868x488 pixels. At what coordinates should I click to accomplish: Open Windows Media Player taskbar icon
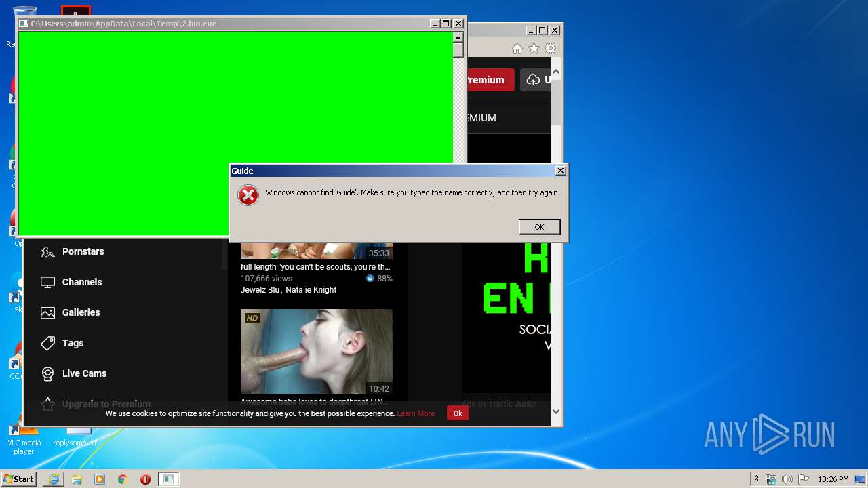tap(100, 479)
